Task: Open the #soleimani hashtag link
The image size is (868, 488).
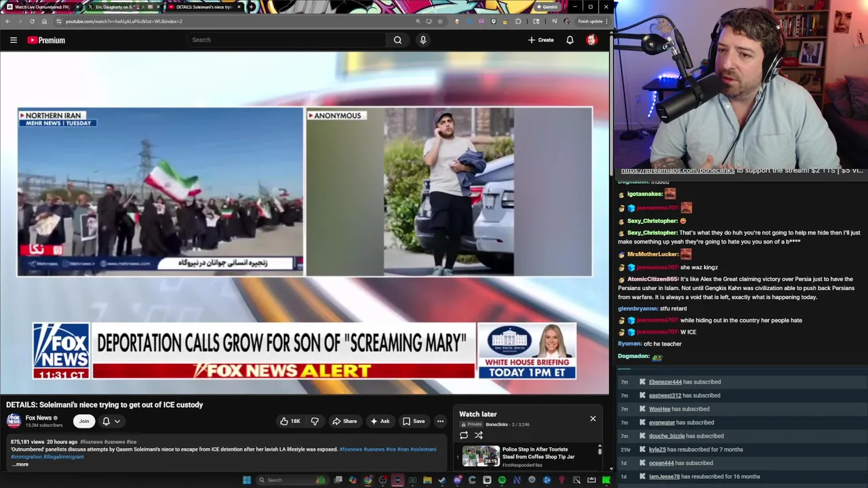Action: [423, 449]
